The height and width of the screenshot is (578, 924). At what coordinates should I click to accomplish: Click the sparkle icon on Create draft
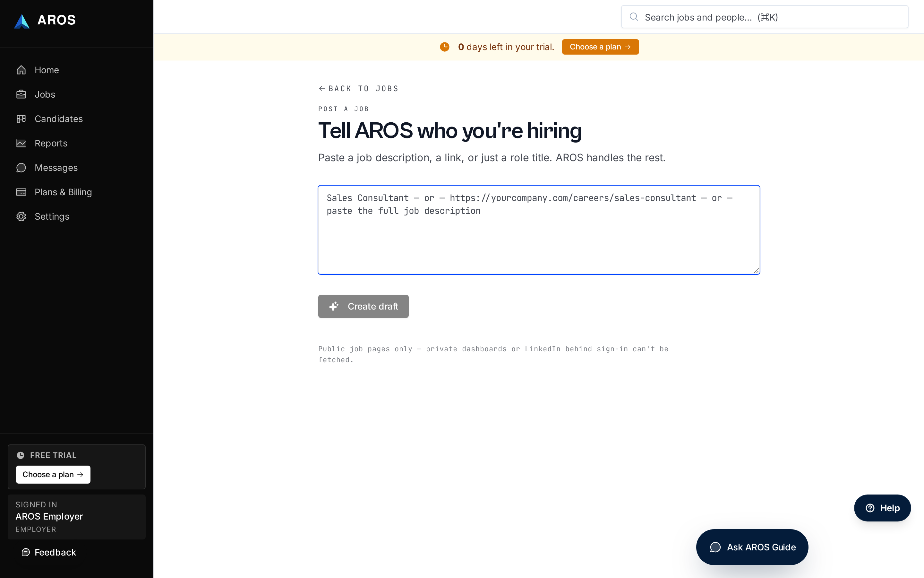[x=334, y=306]
